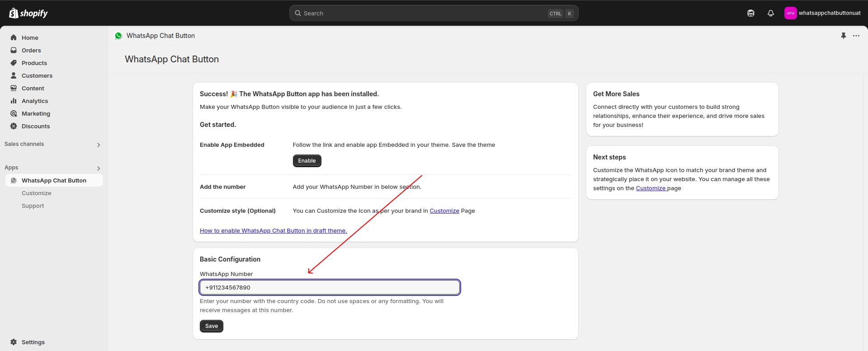Open the draft theme how-to link

[274, 231]
